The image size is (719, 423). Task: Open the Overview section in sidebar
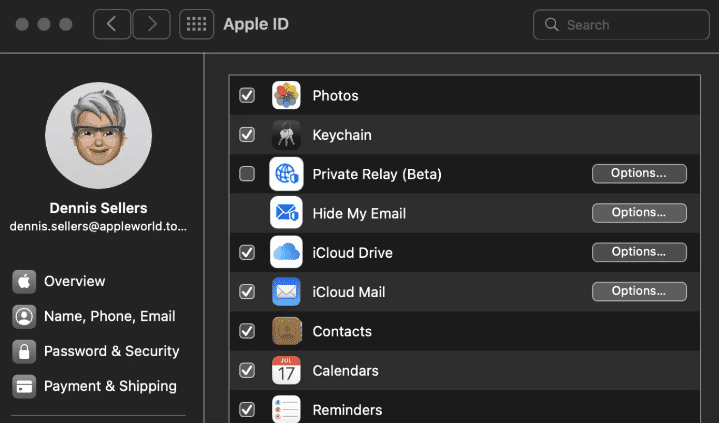pos(74,281)
